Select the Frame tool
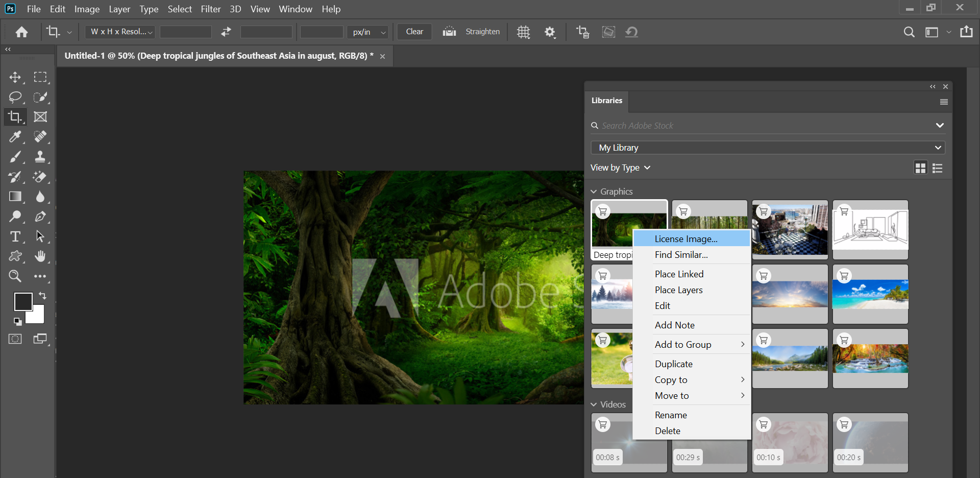The height and width of the screenshot is (478, 980). click(40, 117)
